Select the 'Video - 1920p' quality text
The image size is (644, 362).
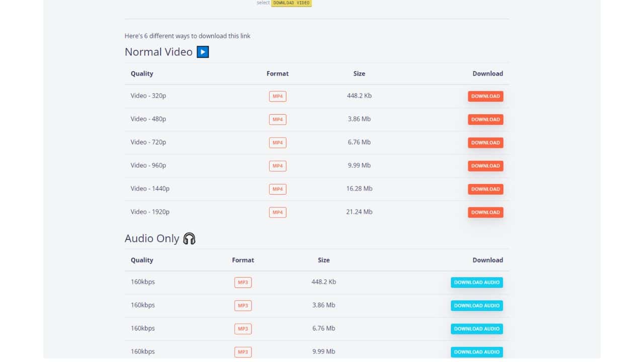pos(150,212)
